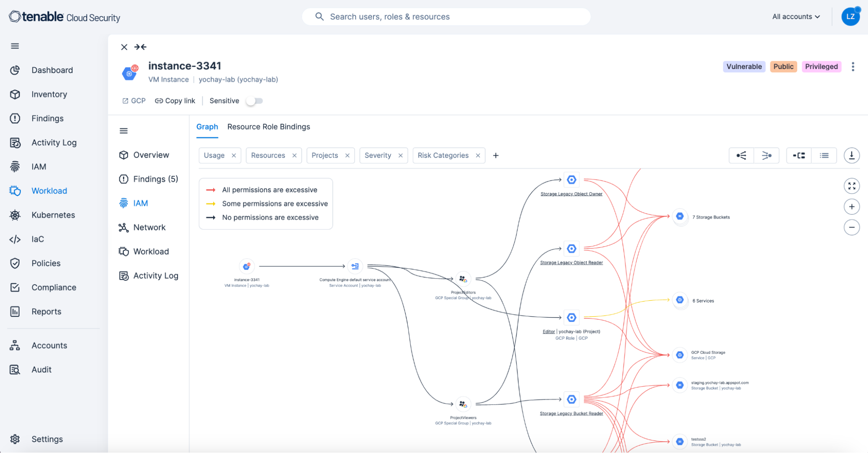
Task: Click the Audit icon
Action: tap(15, 370)
